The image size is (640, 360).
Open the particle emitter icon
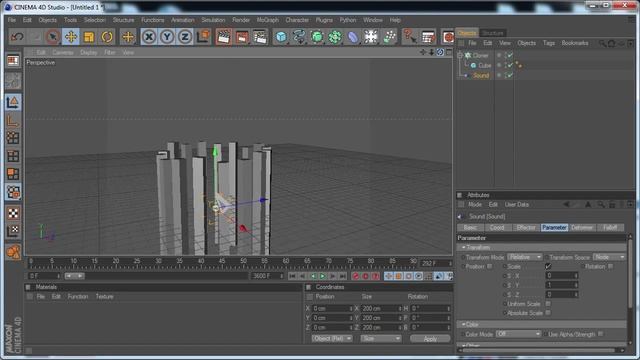coord(389,37)
